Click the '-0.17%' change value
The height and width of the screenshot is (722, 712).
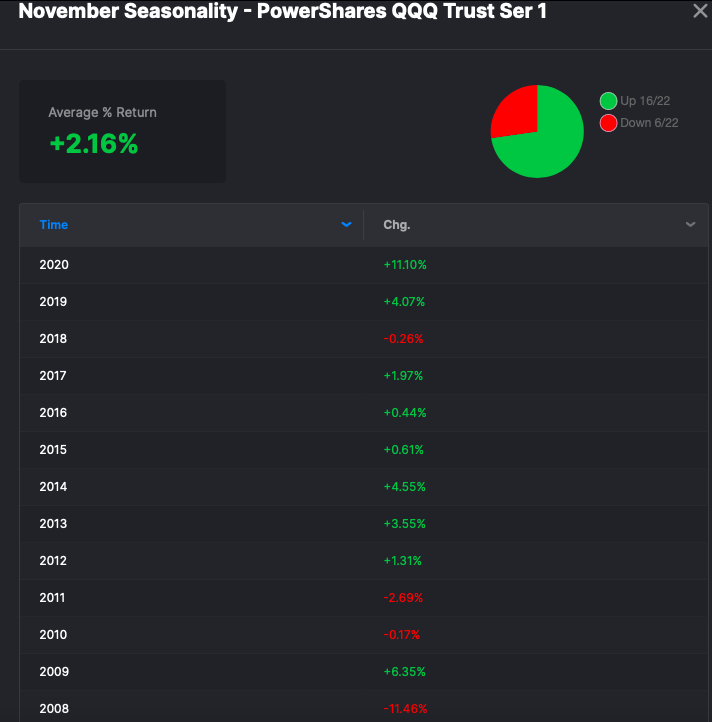tap(402, 635)
